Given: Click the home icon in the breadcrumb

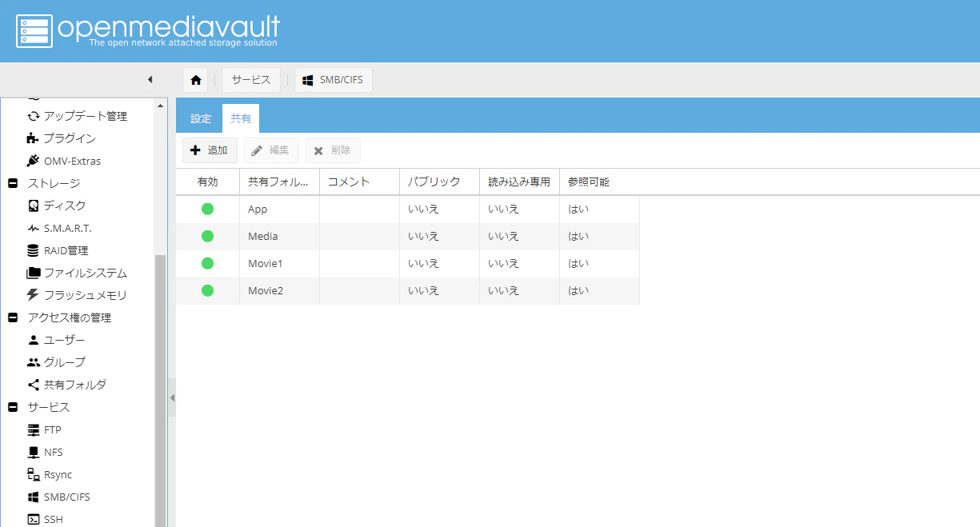Looking at the screenshot, I should pos(195,79).
